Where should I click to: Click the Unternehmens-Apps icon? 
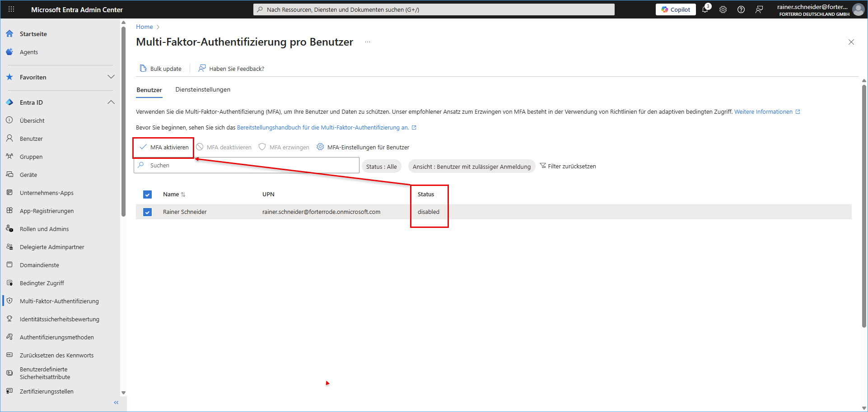click(x=9, y=193)
